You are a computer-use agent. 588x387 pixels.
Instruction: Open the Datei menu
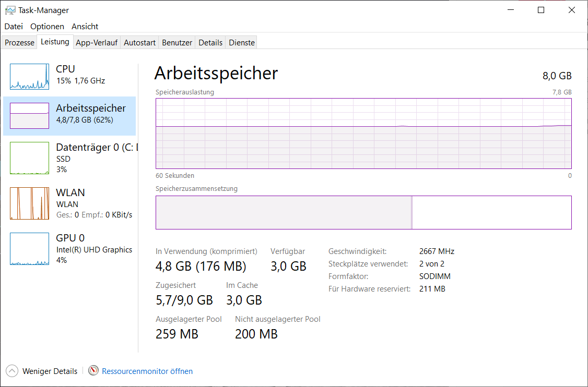pos(14,26)
